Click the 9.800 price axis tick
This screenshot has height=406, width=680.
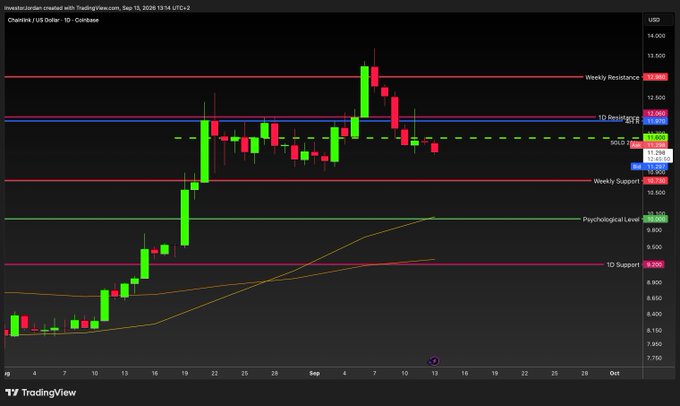click(655, 230)
